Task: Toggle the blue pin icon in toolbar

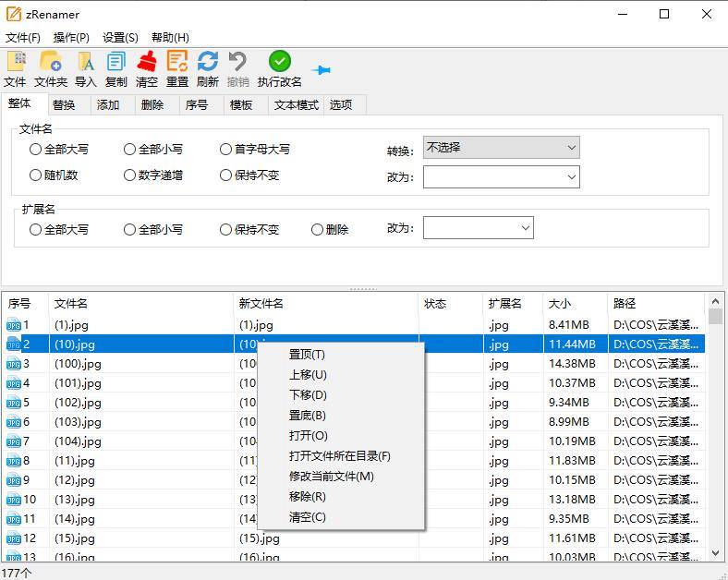Action: click(322, 70)
